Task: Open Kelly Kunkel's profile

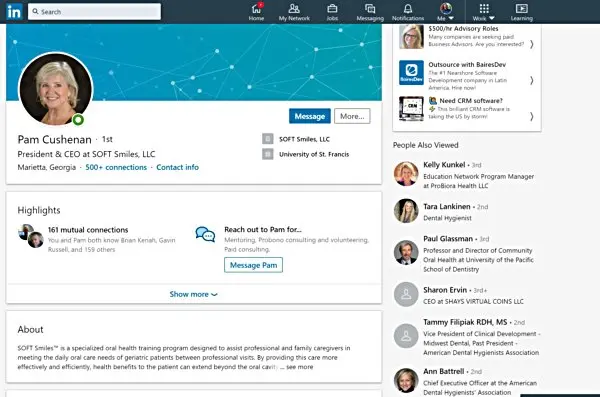Action: 444,165
